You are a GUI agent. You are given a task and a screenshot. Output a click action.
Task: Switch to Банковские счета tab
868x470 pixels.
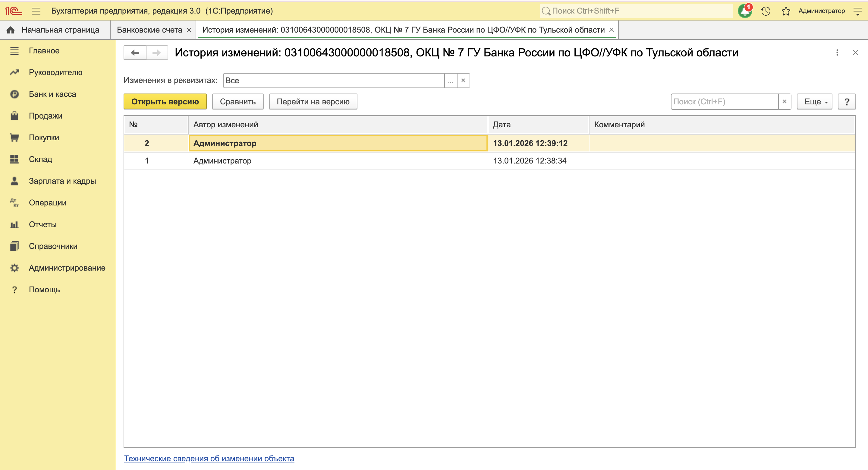click(149, 30)
